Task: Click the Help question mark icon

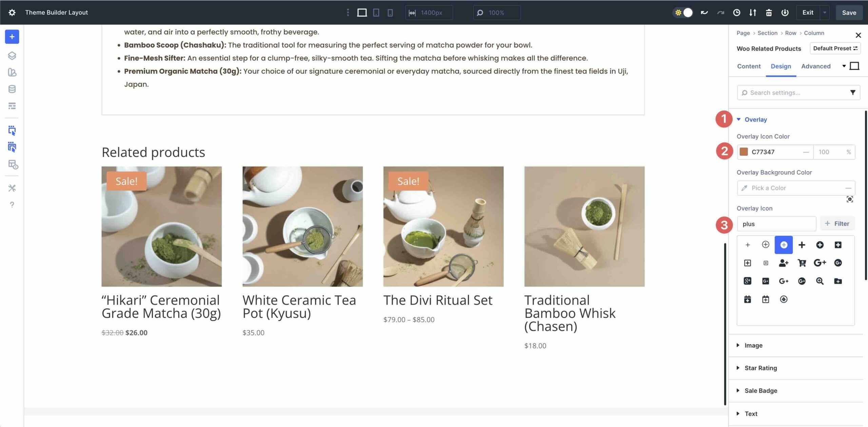Action: point(12,205)
